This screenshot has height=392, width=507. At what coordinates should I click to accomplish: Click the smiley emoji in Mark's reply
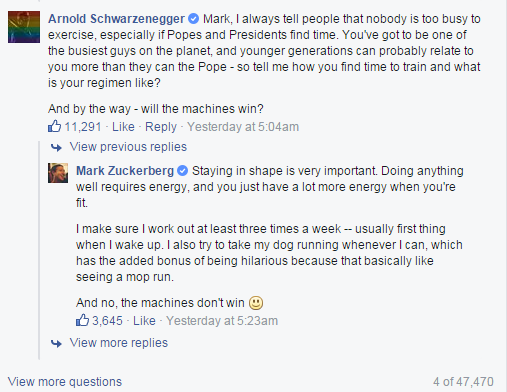pyautogui.click(x=256, y=303)
